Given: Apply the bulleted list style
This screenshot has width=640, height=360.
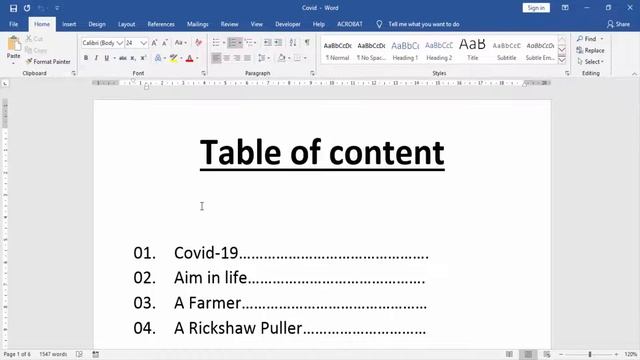Looking at the screenshot, I should click(x=216, y=42).
